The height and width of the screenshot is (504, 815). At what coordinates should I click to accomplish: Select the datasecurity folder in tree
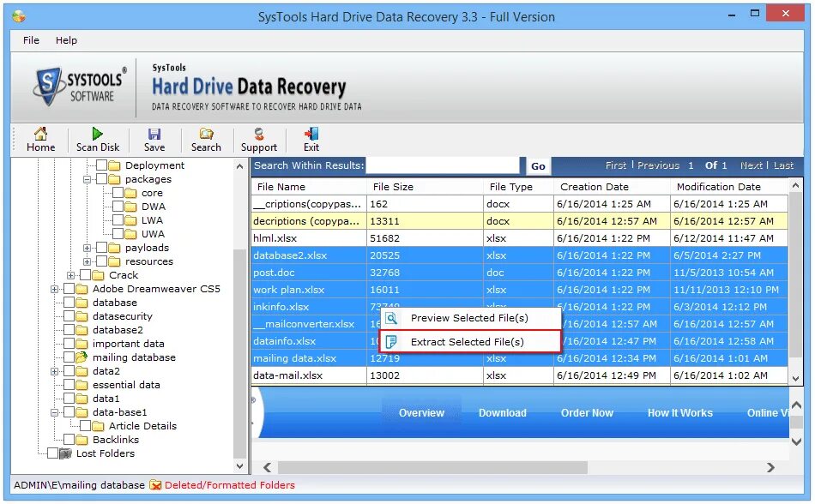point(122,316)
